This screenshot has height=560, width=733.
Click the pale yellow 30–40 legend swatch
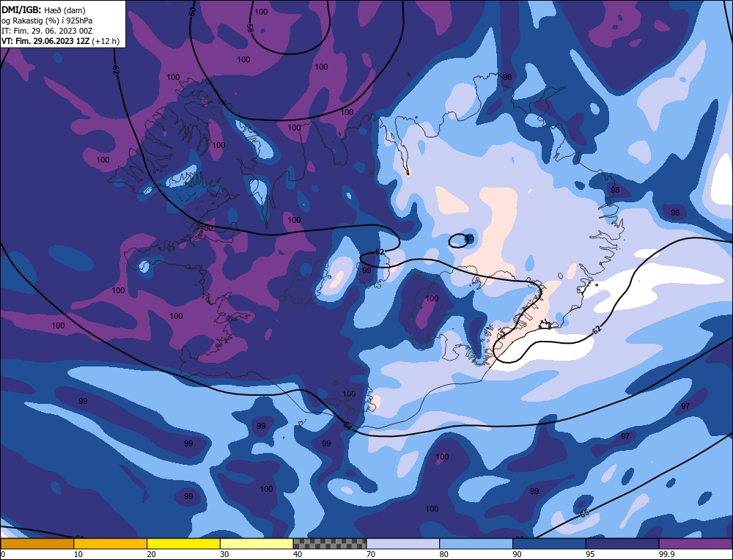point(257,543)
